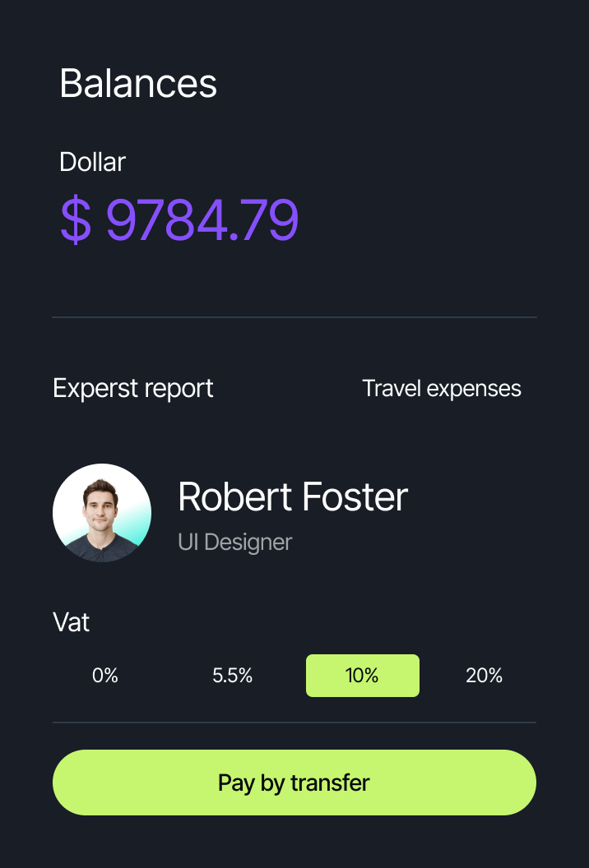Click the highlighted 10% Vat option

(362, 676)
